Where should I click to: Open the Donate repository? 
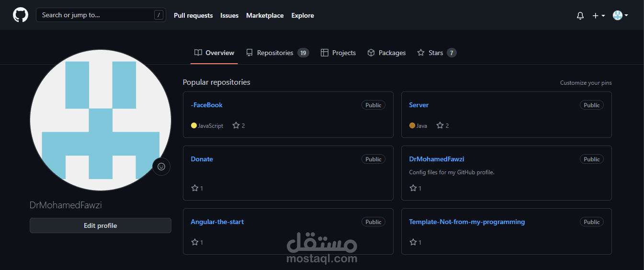coord(202,159)
